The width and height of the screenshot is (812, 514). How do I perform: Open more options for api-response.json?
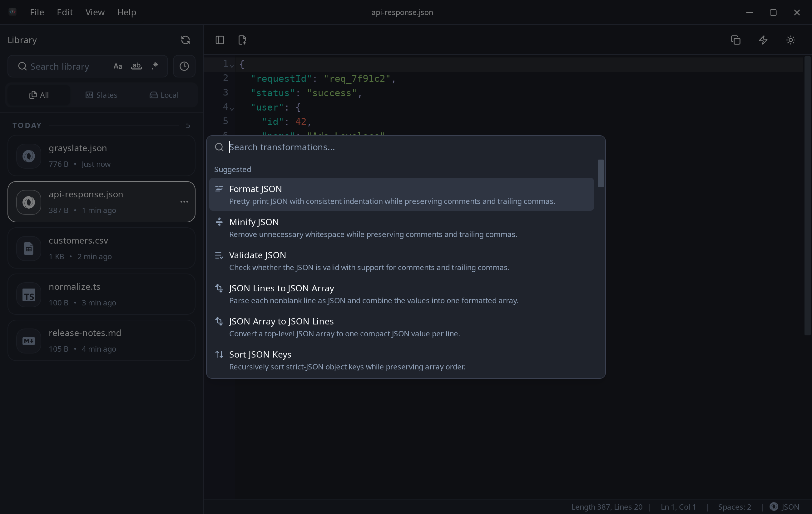point(184,202)
